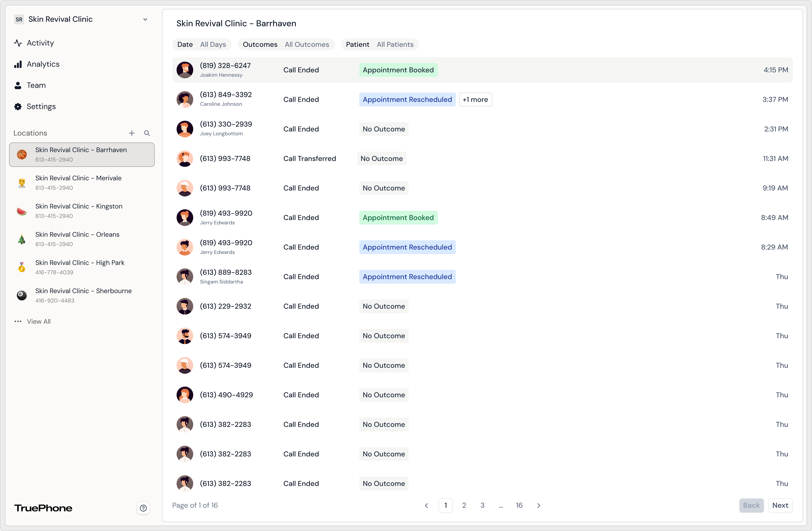Click the Team person icon
The image size is (812, 531).
18,85
